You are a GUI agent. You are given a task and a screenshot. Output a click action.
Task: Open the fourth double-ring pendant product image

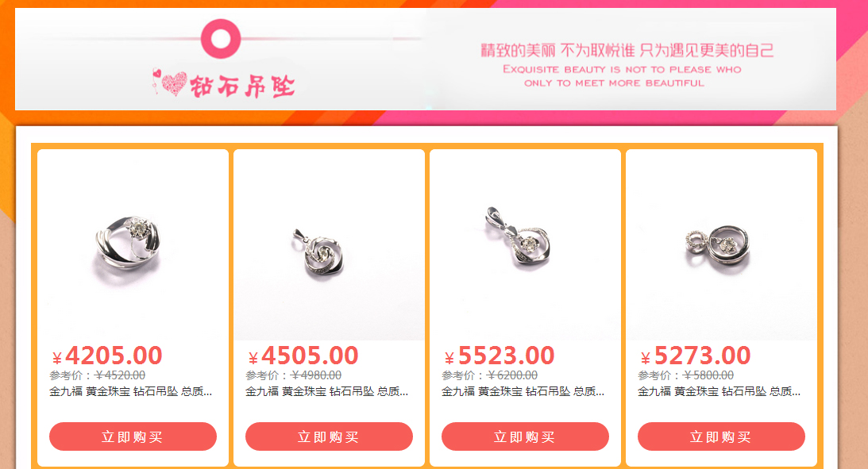721,245
